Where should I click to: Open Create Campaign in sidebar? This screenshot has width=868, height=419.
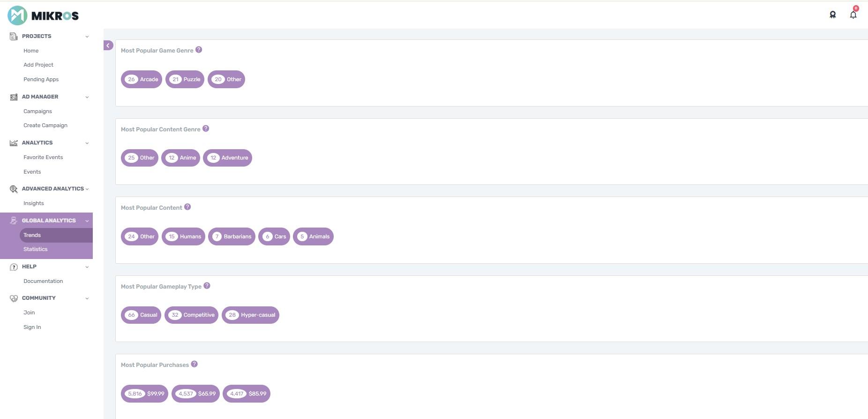tap(45, 125)
